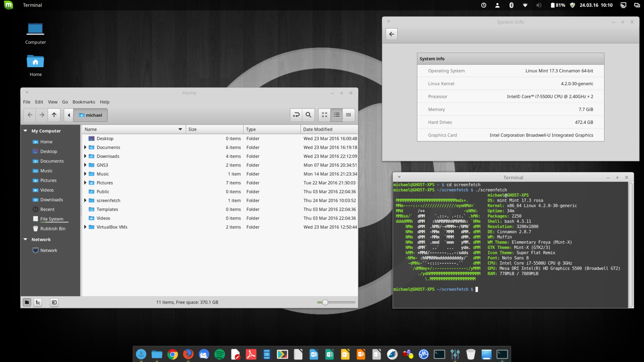Open the Edit menu
Viewport: 644px width, 362px height.
[x=39, y=102]
